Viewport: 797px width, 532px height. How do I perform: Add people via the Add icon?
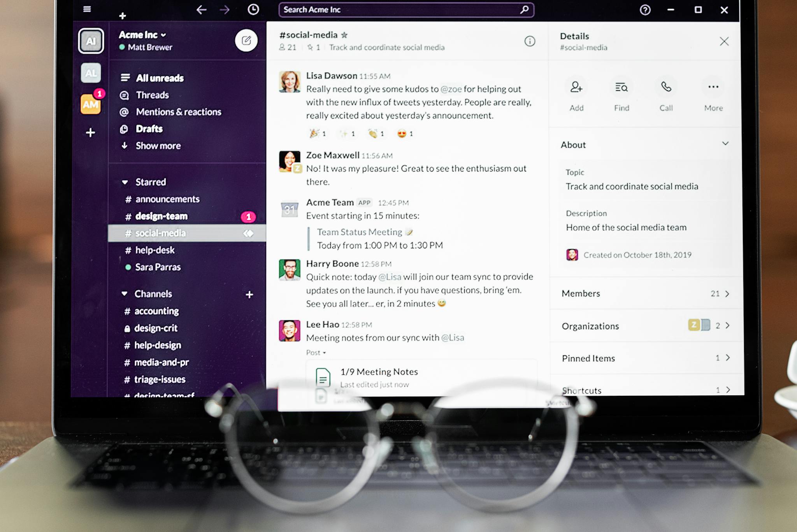576,88
